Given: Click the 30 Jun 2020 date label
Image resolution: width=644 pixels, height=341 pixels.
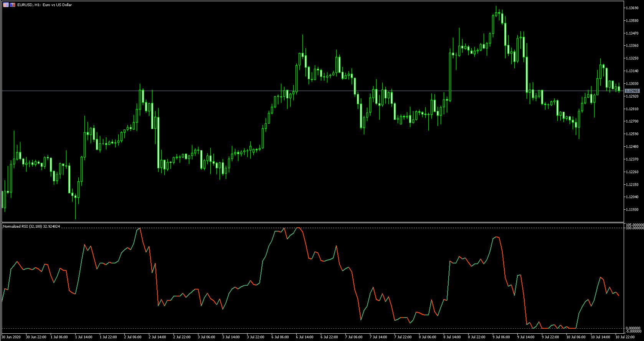Looking at the screenshot, I should [x=11, y=337].
